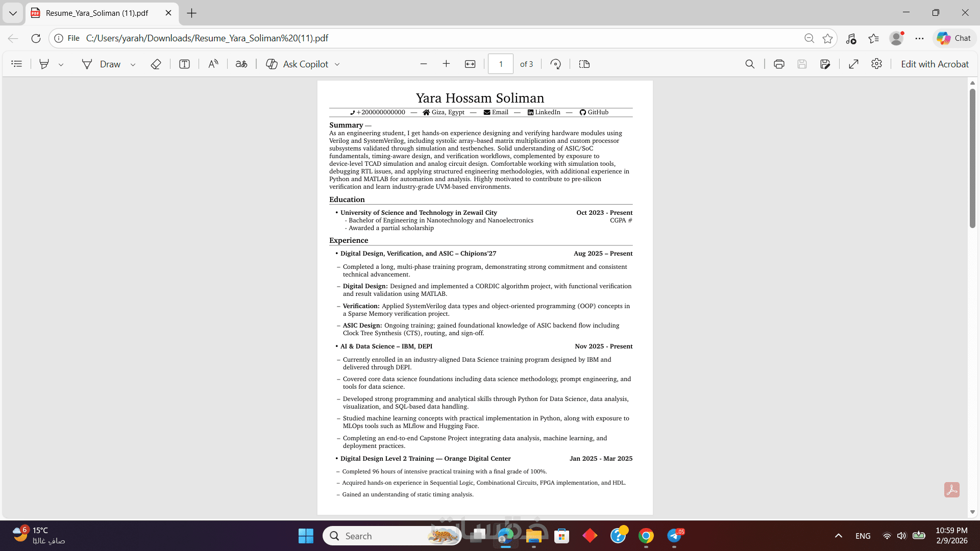The width and height of the screenshot is (980, 551).
Task: Toggle page view layout
Action: pos(584,64)
